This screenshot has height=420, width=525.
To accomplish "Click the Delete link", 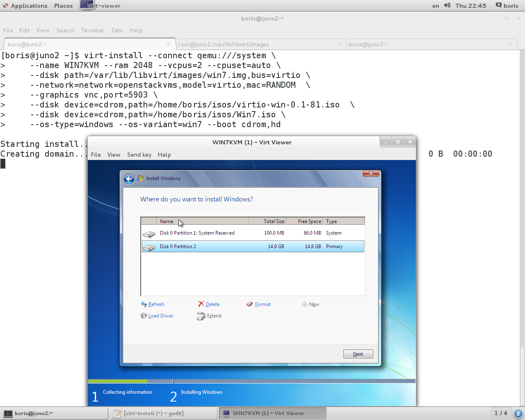I will pyautogui.click(x=212, y=304).
